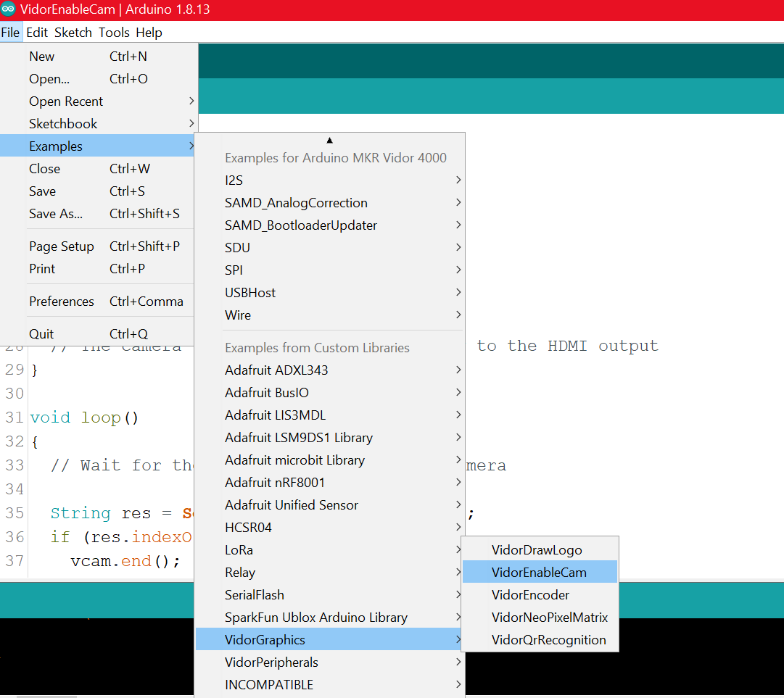Image resolution: width=784 pixels, height=698 pixels.
Task: Click 'vcam.end();' on code line 37
Action: coord(125,561)
